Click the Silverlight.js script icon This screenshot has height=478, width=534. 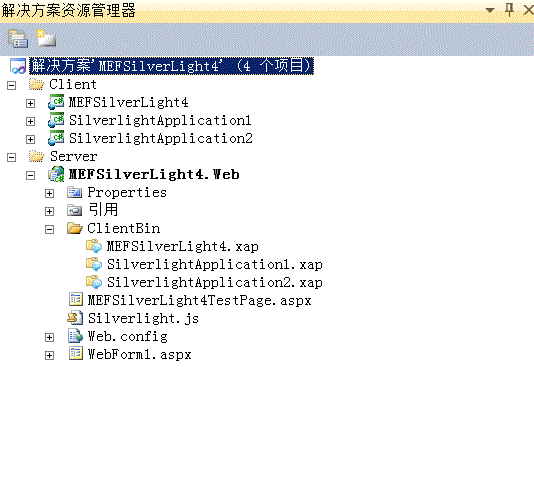point(75,318)
